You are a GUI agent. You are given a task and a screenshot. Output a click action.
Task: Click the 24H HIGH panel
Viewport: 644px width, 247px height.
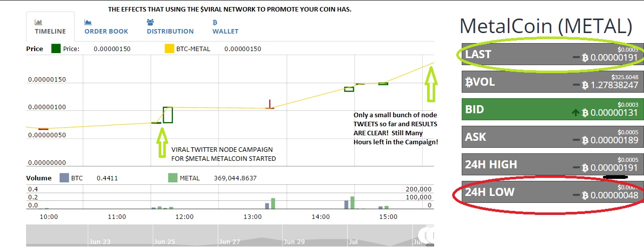coord(551,164)
